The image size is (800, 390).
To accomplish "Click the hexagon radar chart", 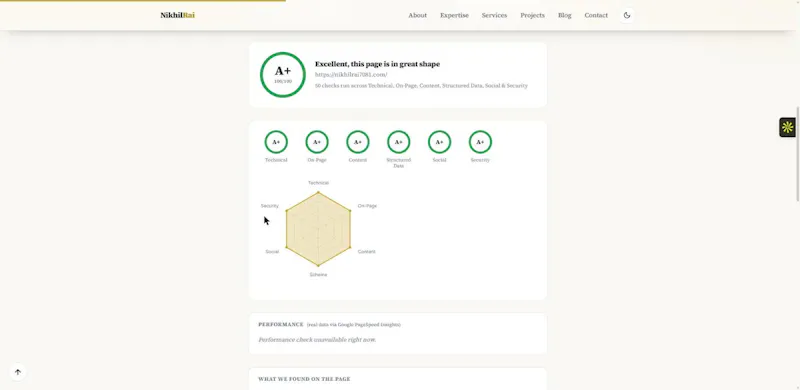I will [x=318, y=229].
